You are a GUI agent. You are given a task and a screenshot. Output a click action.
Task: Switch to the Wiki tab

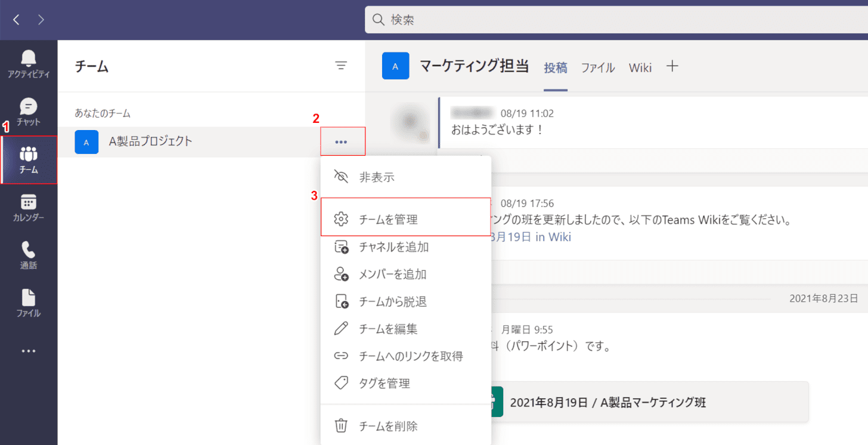click(640, 67)
